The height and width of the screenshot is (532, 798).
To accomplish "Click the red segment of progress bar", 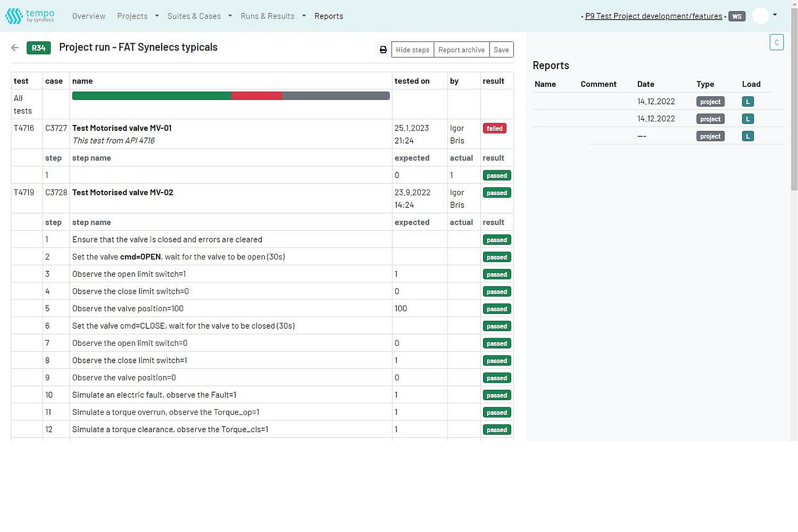I will [256, 96].
